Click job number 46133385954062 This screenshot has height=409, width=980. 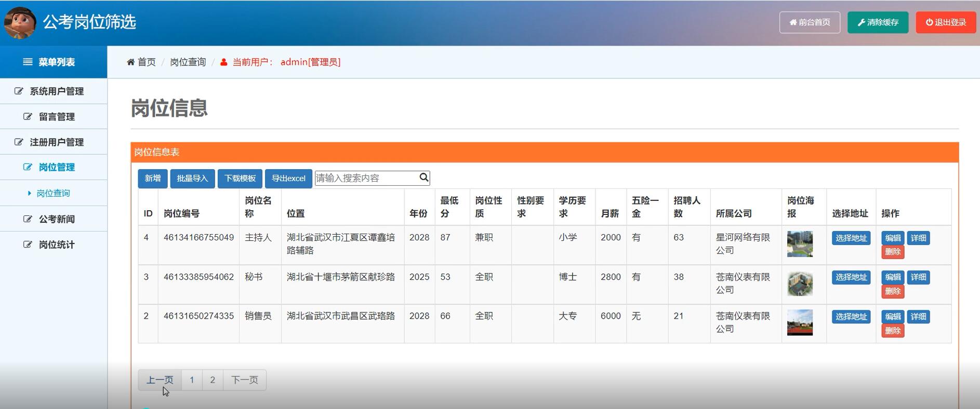click(198, 277)
